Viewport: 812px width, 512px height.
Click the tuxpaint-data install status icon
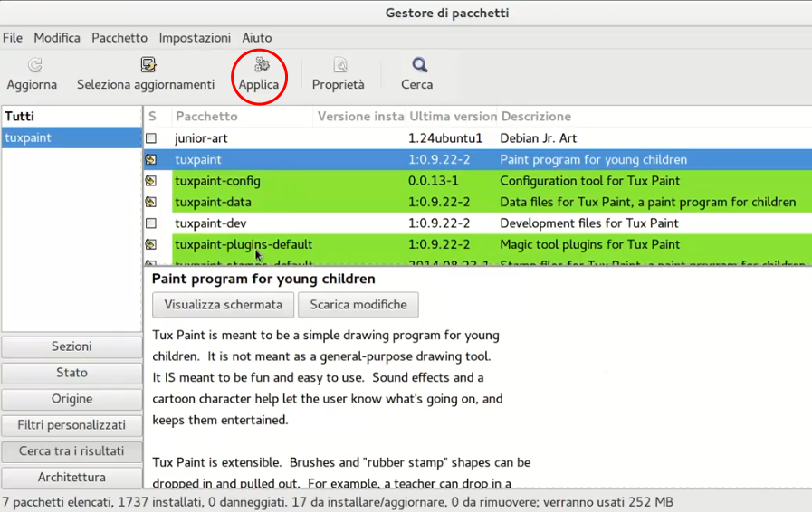pos(151,202)
